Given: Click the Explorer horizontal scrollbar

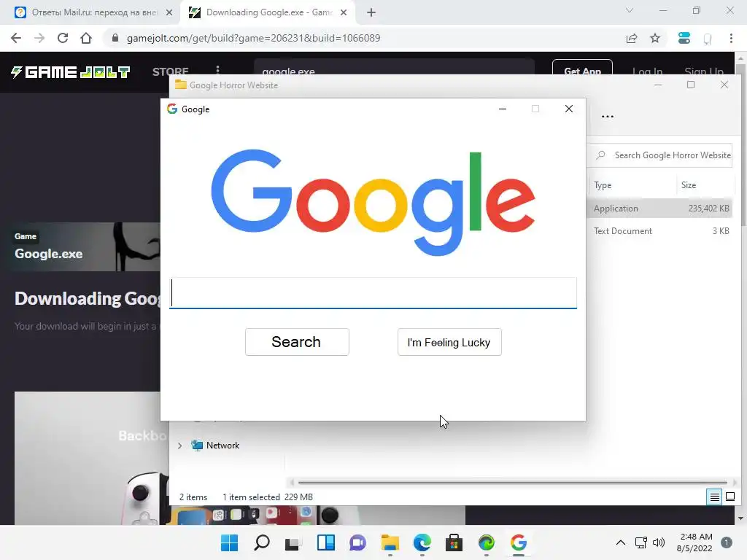Looking at the screenshot, I should pyautogui.click(x=512, y=483).
